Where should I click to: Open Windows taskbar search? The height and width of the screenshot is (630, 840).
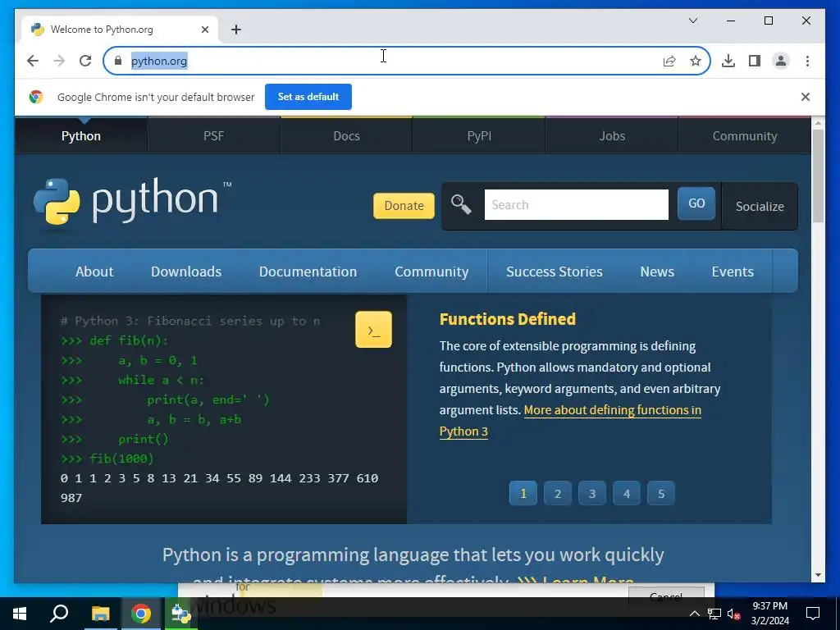59,614
